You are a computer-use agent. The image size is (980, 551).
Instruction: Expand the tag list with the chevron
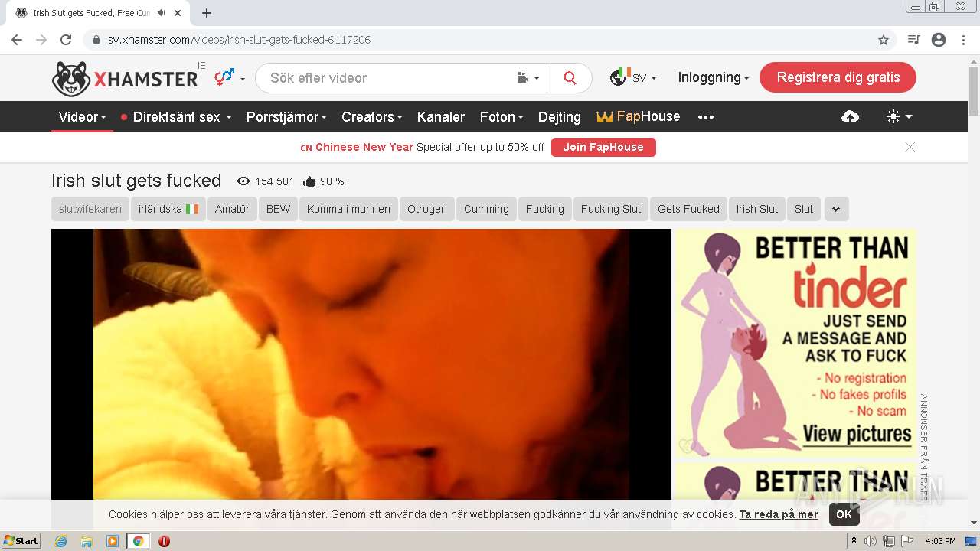coord(836,209)
